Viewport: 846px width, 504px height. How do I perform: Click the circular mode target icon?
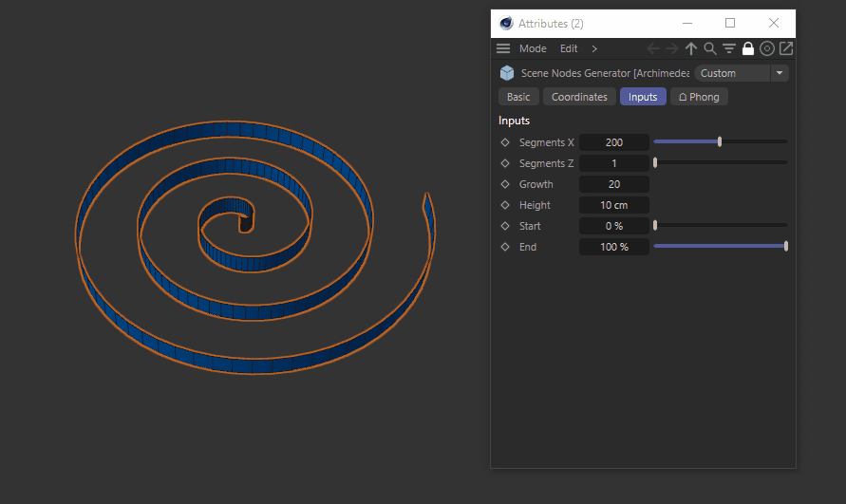767,48
